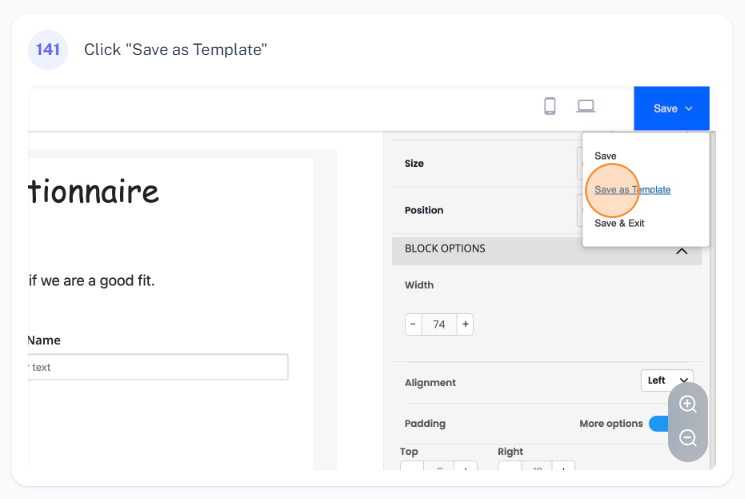Click the zoom in magnifier icon
Viewport: 745px width, 499px height.
tap(688, 404)
